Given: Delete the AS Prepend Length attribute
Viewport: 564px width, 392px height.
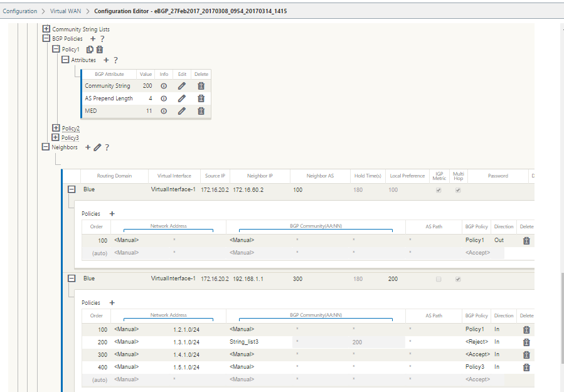Looking at the screenshot, I should [201, 98].
